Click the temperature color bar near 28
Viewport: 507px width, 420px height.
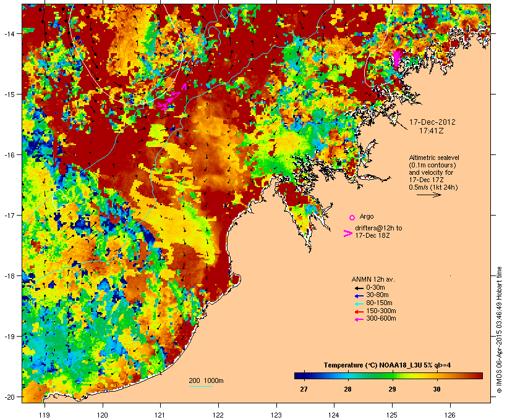[347, 376]
